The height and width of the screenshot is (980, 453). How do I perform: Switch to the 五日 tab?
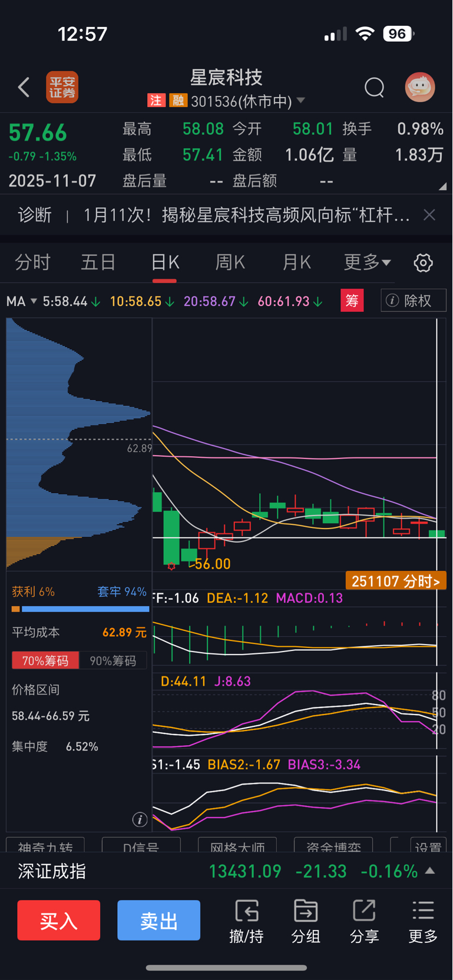coord(98,262)
